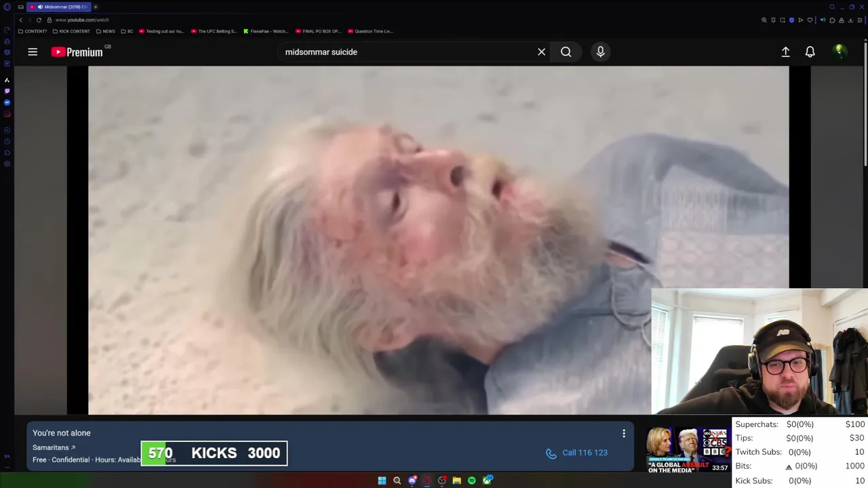Open the 'Global Assault on the Media' thumbnail
The image size is (868, 488).
click(688, 450)
